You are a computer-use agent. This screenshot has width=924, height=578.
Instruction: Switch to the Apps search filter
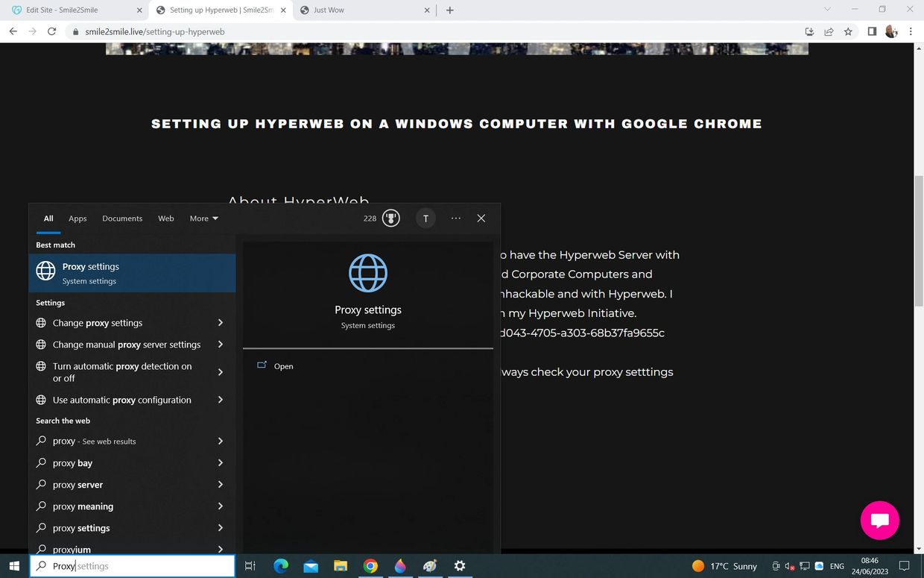(77, 219)
